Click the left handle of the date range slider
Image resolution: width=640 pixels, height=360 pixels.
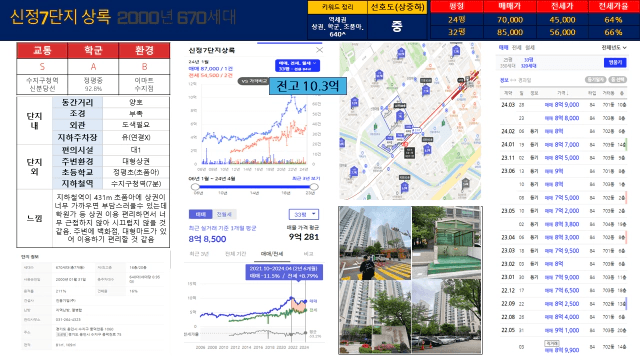195,187
